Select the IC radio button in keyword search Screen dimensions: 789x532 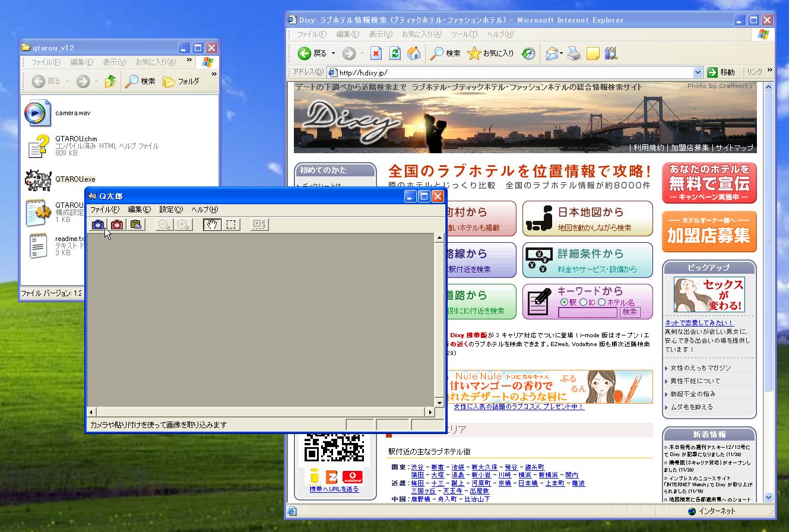click(x=584, y=302)
